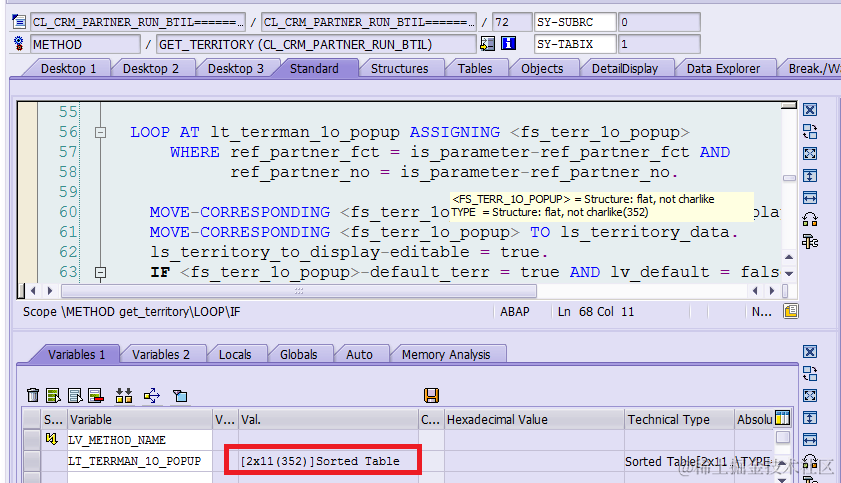Open the Auto tab
This screenshot has width=841, height=483.
(359, 354)
